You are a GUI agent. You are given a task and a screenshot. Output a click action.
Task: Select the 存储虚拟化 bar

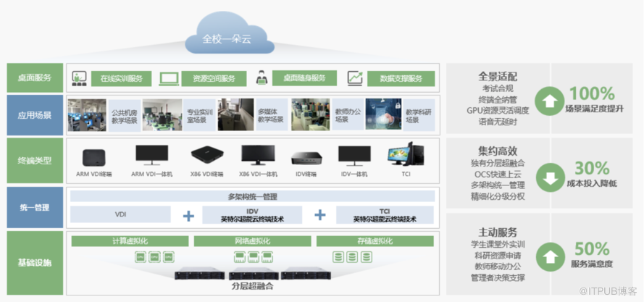click(x=375, y=241)
